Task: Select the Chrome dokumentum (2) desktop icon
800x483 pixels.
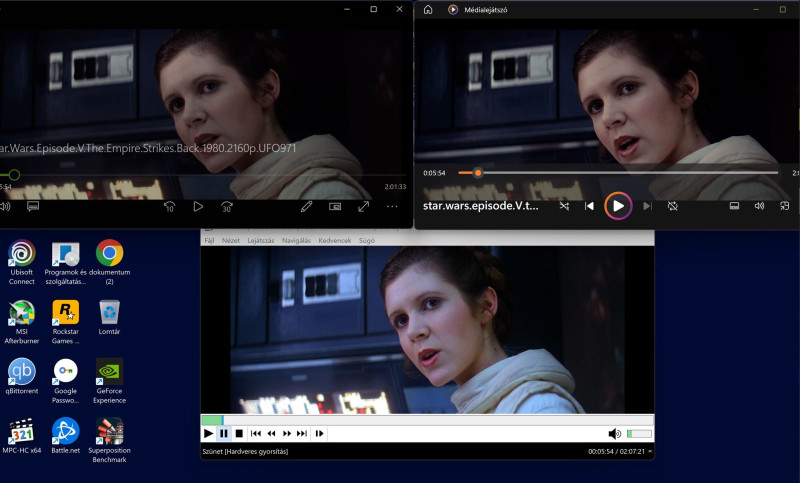Action: (109, 262)
